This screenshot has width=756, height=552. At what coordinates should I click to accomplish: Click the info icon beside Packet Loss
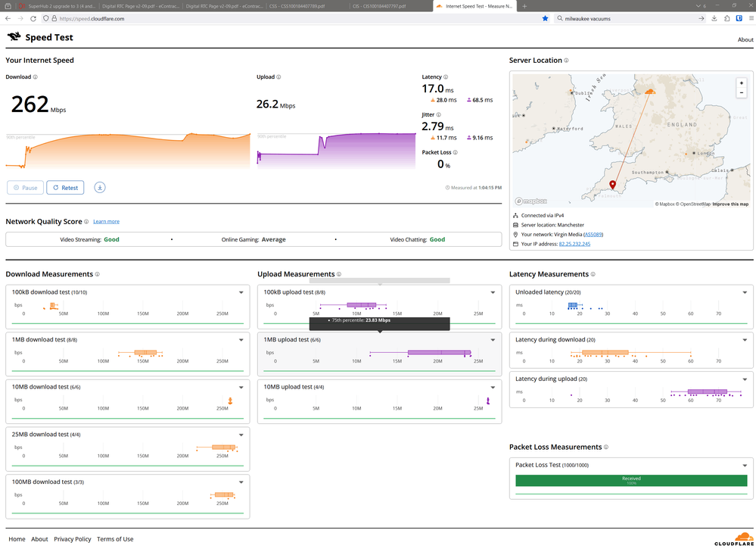tap(455, 152)
